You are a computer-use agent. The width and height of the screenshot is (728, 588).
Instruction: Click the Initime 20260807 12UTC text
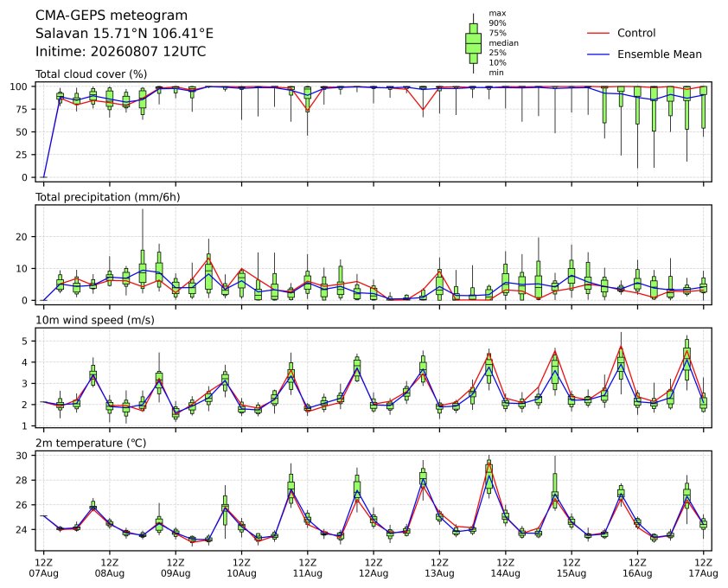point(121,52)
